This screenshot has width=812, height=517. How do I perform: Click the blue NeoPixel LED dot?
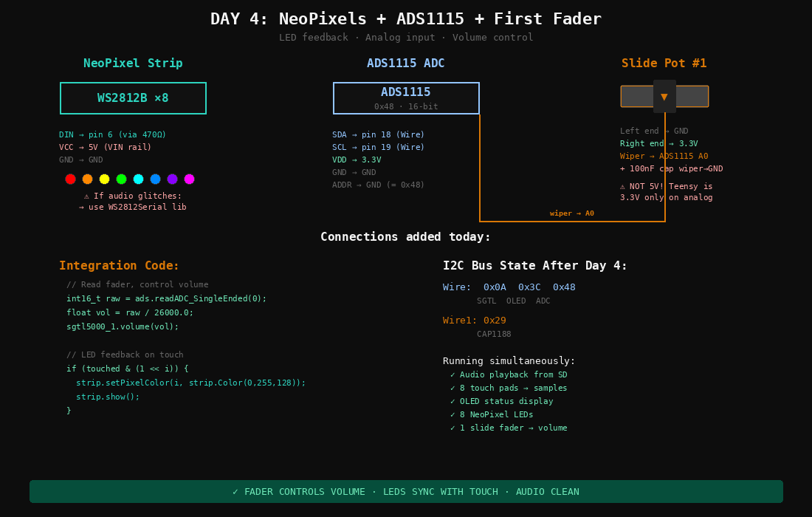(x=155, y=179)
